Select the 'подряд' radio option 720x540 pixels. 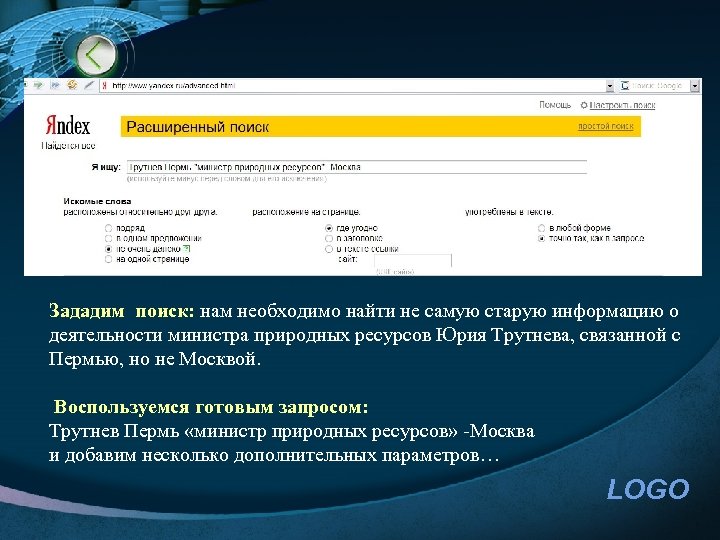[x=108, y=228]
